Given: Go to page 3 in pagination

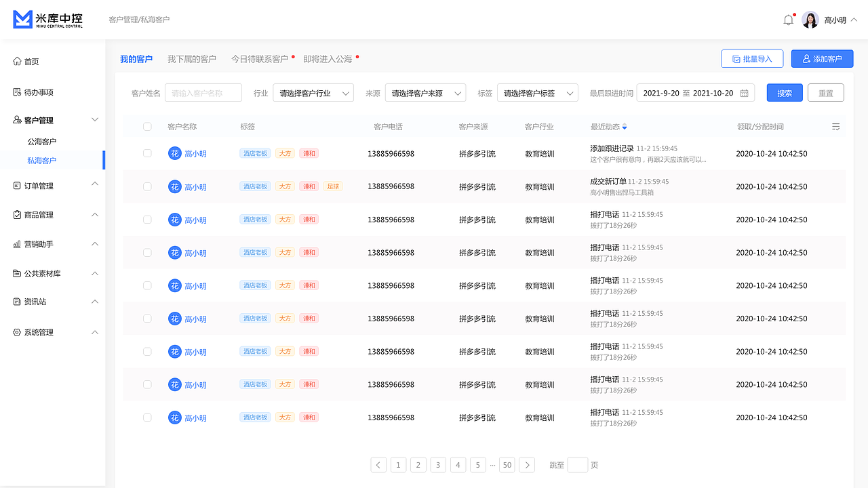Looking at the screenshot, I should 438,465.
